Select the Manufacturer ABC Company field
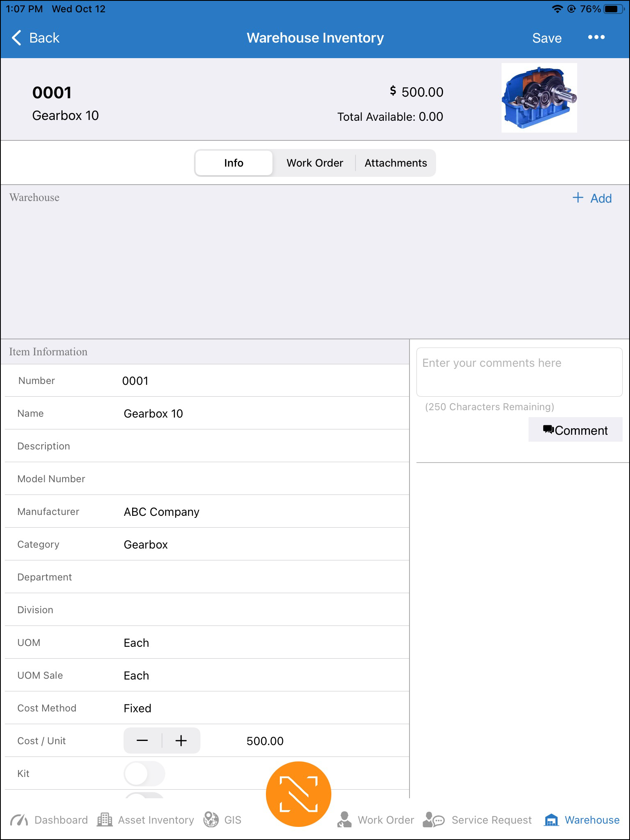 207,511
